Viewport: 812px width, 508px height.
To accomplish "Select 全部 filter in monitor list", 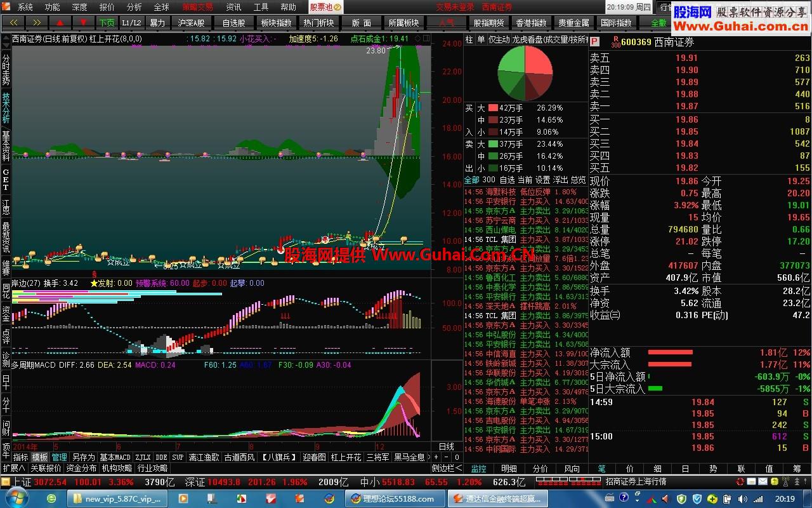I will 472,180.
